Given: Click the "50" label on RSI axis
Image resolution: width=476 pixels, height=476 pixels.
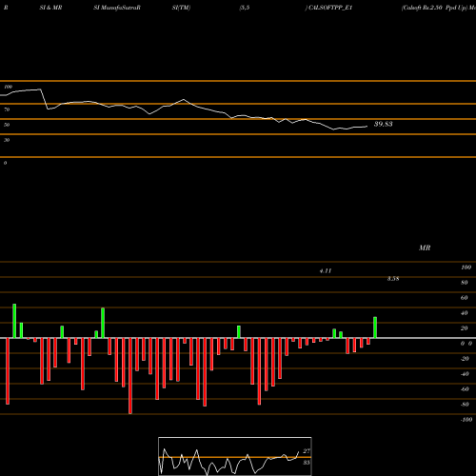Looking at the screenshot, I should coord(7,125).
